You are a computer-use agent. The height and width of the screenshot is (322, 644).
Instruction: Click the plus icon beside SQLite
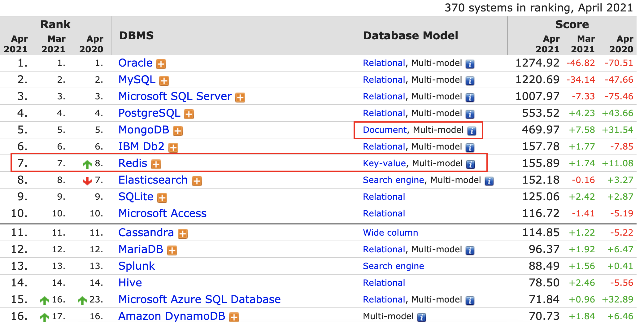tap(162, 198)
